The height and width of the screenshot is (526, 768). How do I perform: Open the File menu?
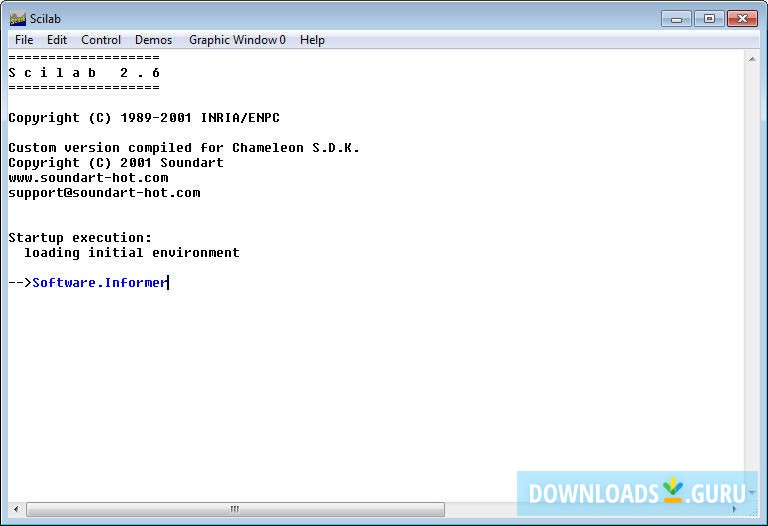(24, 40)
